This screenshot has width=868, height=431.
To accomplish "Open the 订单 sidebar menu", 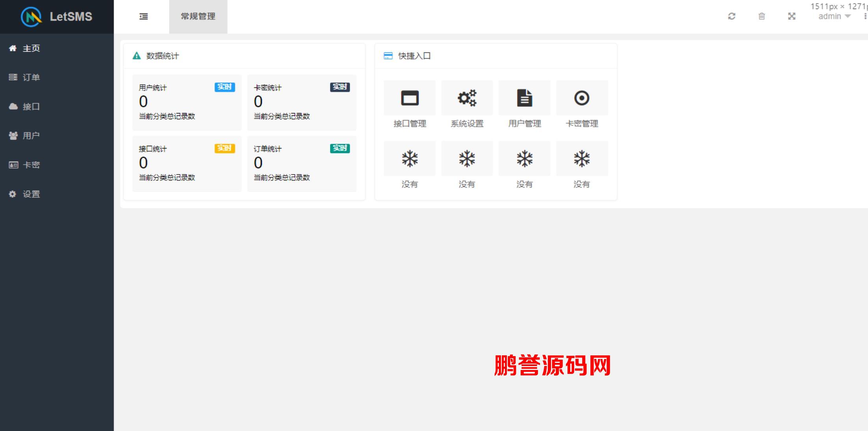I will (57, 77).
